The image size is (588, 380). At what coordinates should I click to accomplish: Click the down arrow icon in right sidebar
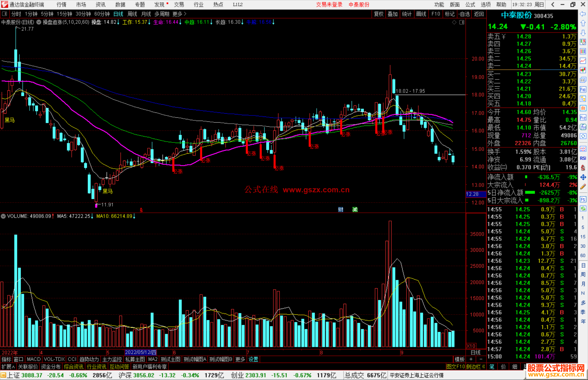pos(583,33)
